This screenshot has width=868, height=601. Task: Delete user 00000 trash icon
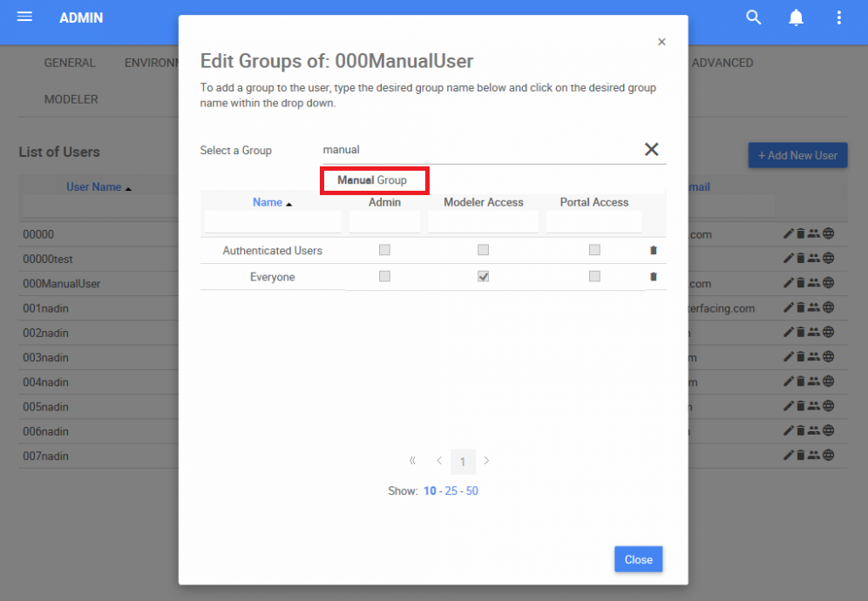(x=801, y=233)
